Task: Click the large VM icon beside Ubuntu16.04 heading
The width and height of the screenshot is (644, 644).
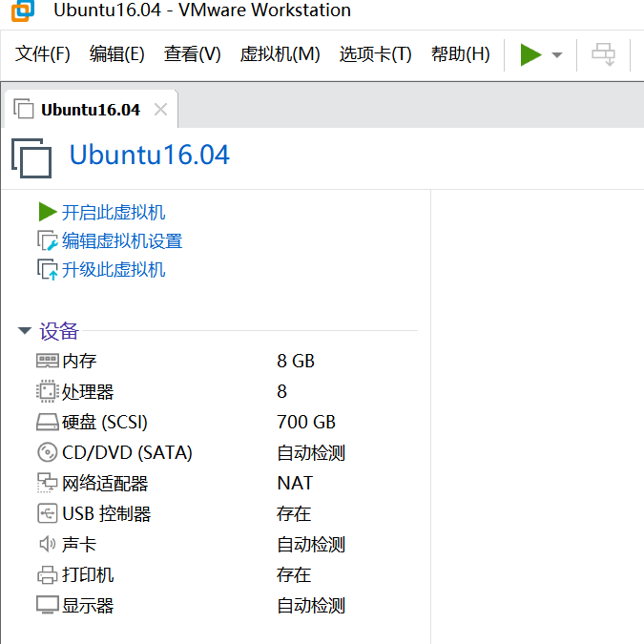Action: pos(31,158)
